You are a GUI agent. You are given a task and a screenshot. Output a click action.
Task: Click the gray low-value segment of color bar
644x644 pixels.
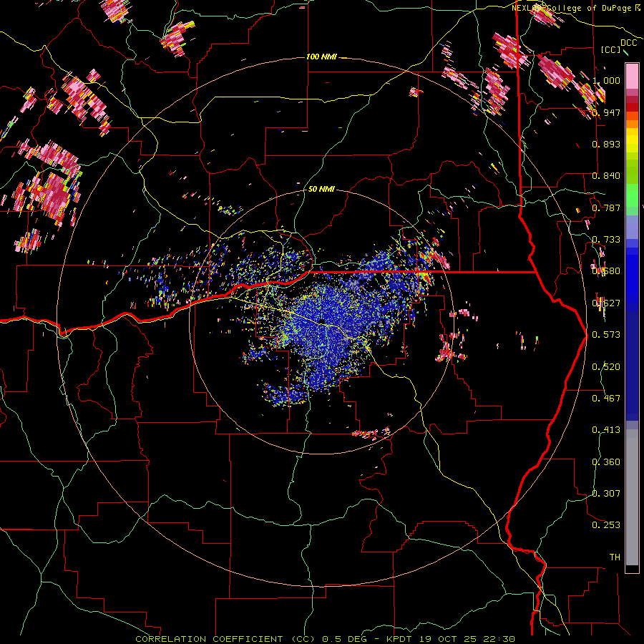coord(632,497)
